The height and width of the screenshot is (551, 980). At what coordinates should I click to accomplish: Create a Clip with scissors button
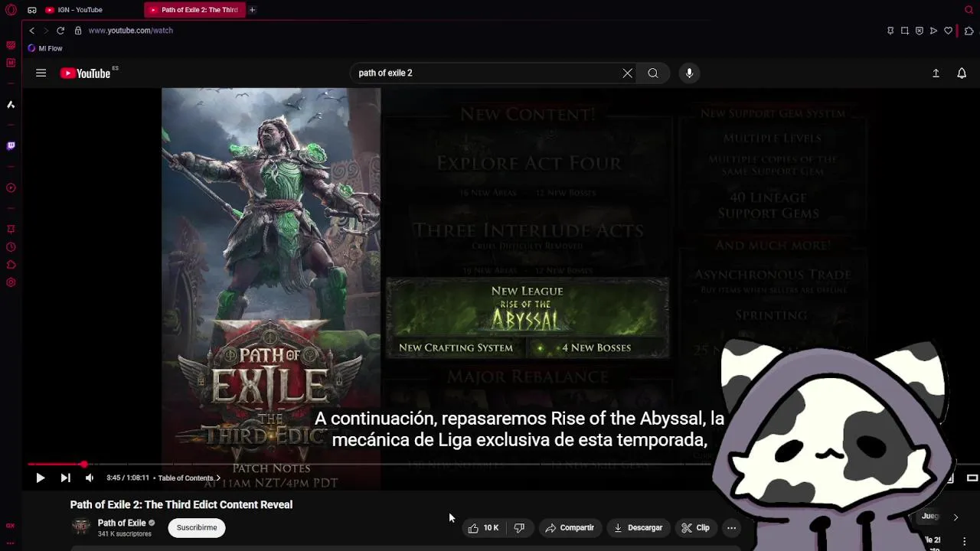(696, 527)
